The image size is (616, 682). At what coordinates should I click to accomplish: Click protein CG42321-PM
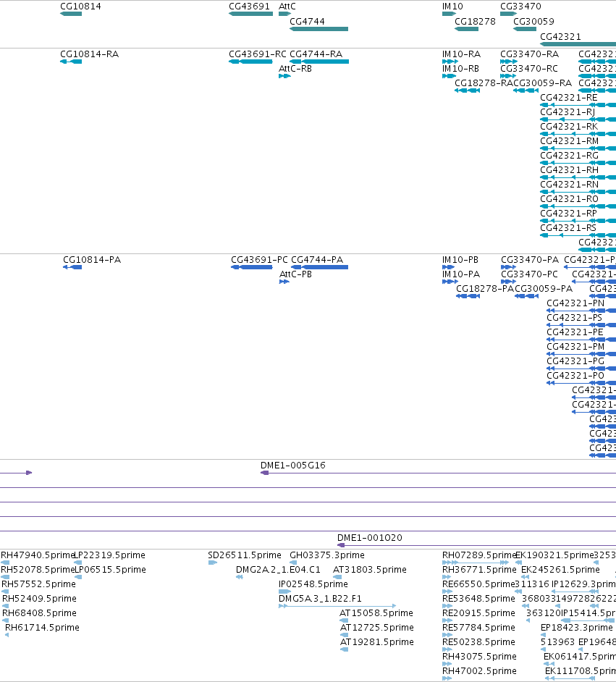pos(575,347)
